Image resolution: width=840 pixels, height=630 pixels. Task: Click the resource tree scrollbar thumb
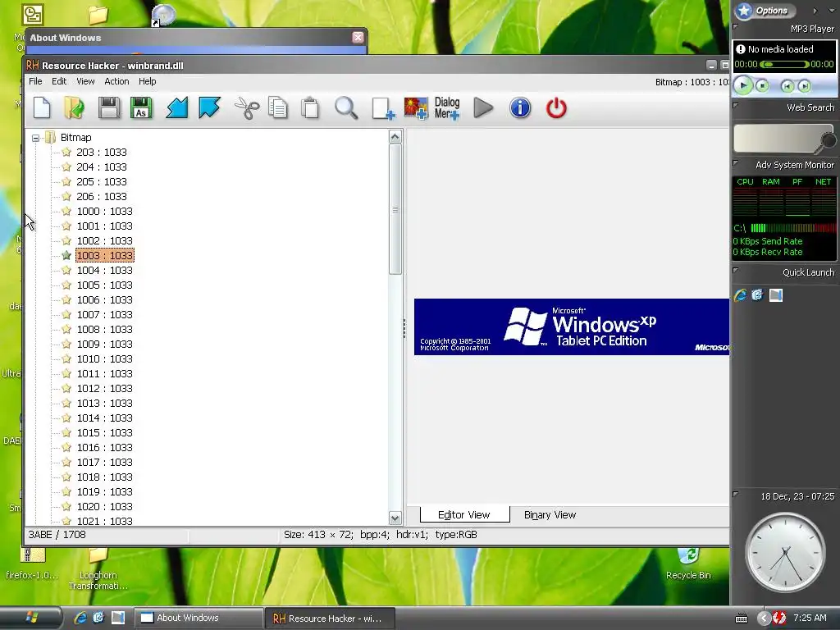(x=395, y=209)
